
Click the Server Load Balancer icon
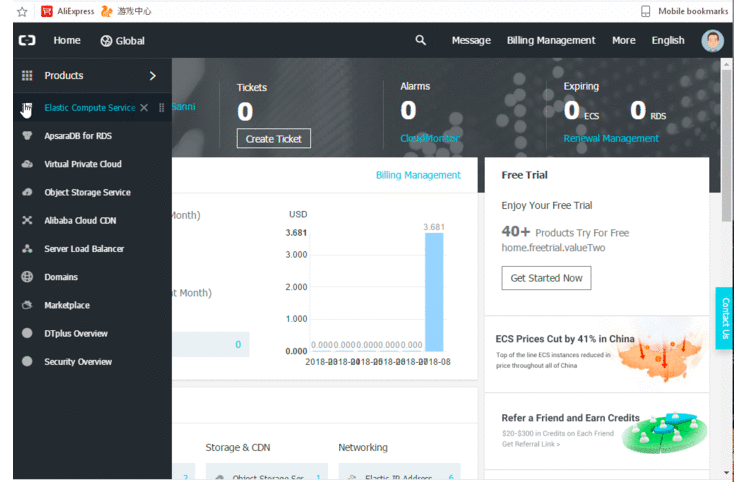coord(27,248)
